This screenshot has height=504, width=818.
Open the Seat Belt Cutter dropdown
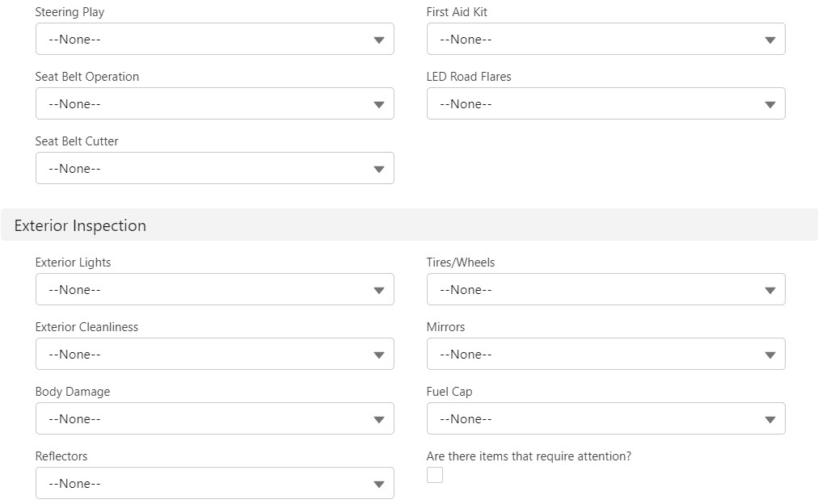[214, 168]
